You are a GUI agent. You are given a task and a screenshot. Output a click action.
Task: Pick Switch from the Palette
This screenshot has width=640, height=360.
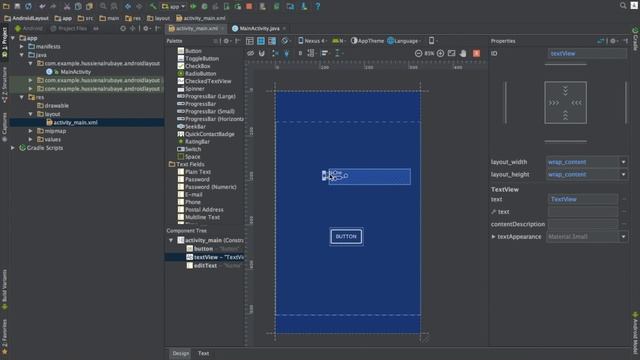193,149
